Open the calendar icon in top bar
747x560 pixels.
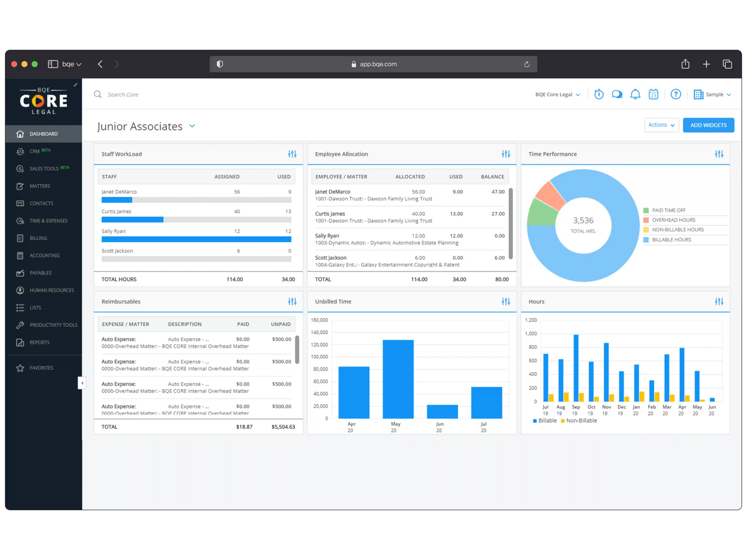(653, 94)
